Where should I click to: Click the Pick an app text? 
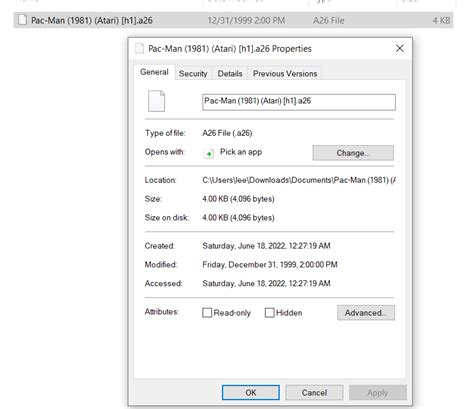pyautogui.click(x=241, y=152)
